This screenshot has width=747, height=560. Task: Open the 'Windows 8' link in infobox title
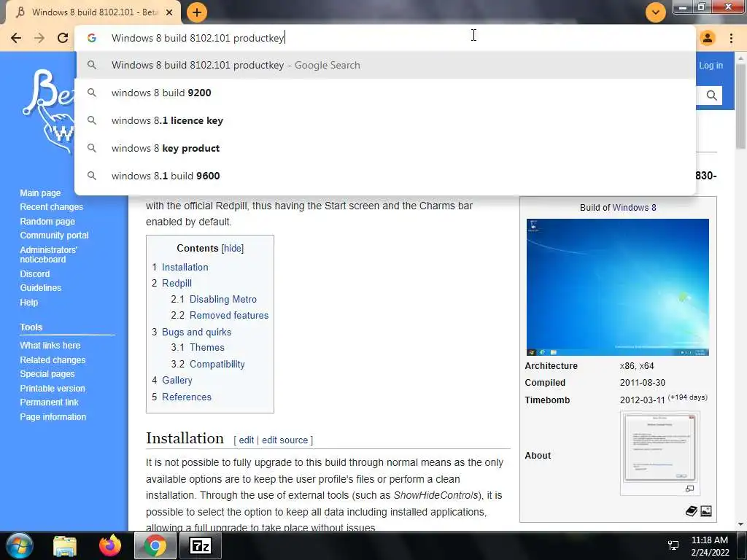click(635, 208)
